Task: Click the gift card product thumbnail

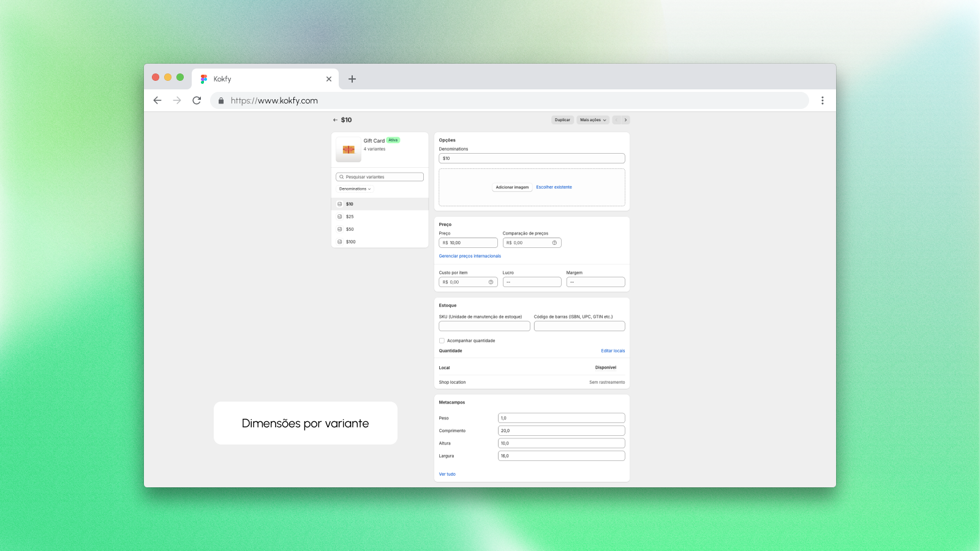Action: (348, 149)
